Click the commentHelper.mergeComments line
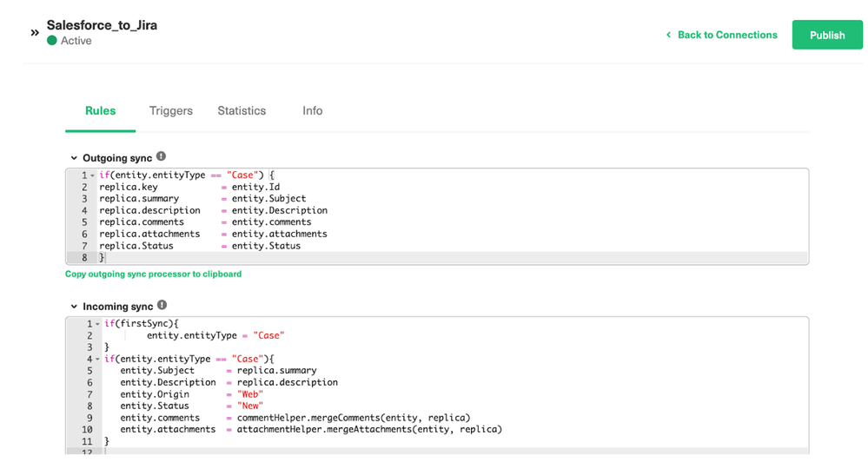868x469 pixels. point(295,418)
